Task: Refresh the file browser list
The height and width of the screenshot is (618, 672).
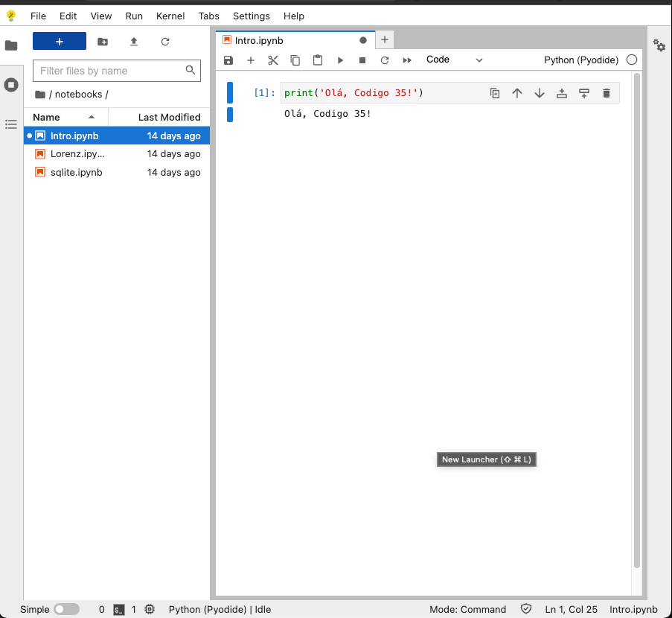Action: (x=165, y=42)
